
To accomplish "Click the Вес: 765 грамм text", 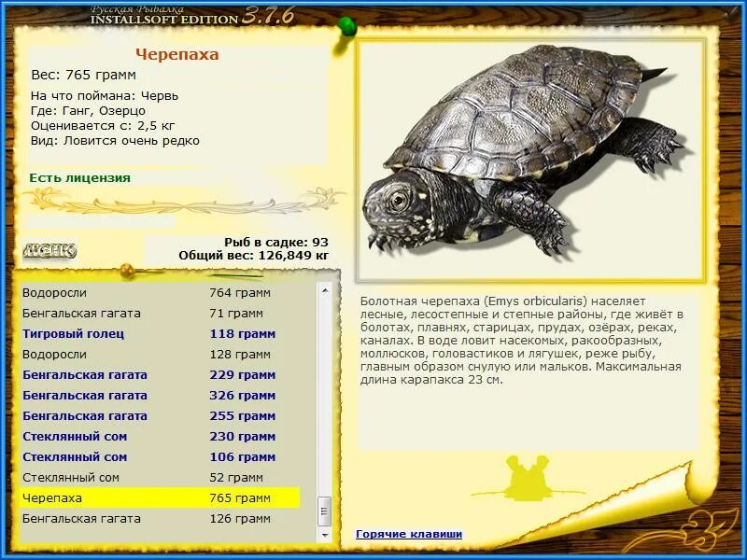I will pyautogui.click(x=83, y=75).
